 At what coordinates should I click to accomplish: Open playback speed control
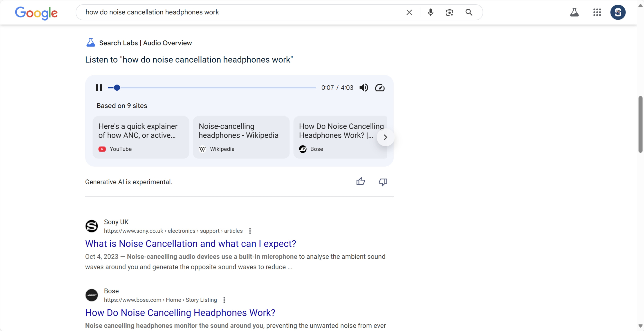pos(380,87)
